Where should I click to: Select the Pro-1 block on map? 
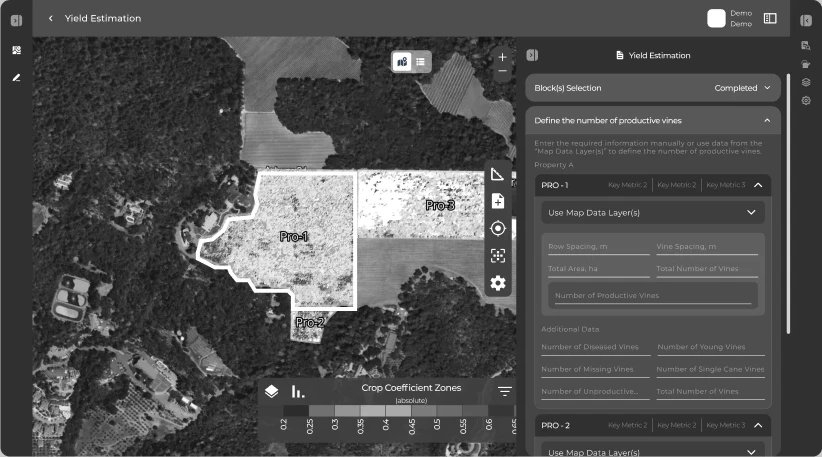tap(294, 236)
